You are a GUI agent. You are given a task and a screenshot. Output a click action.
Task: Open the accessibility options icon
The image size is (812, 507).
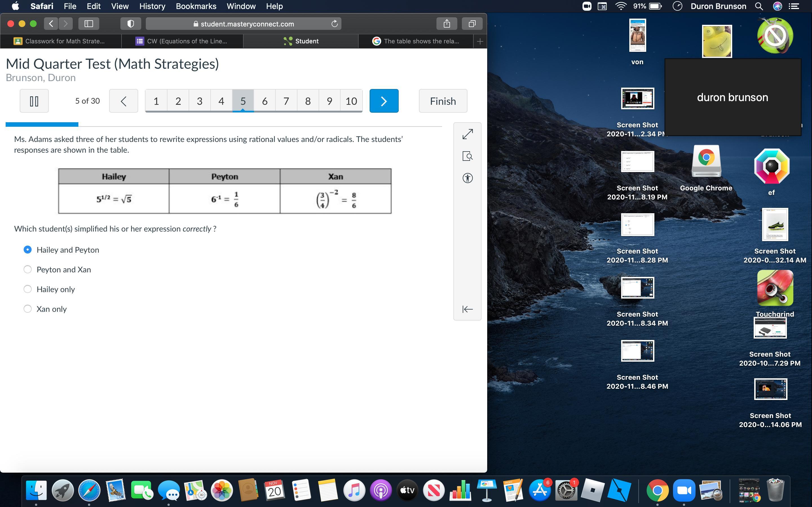(467, 178)
